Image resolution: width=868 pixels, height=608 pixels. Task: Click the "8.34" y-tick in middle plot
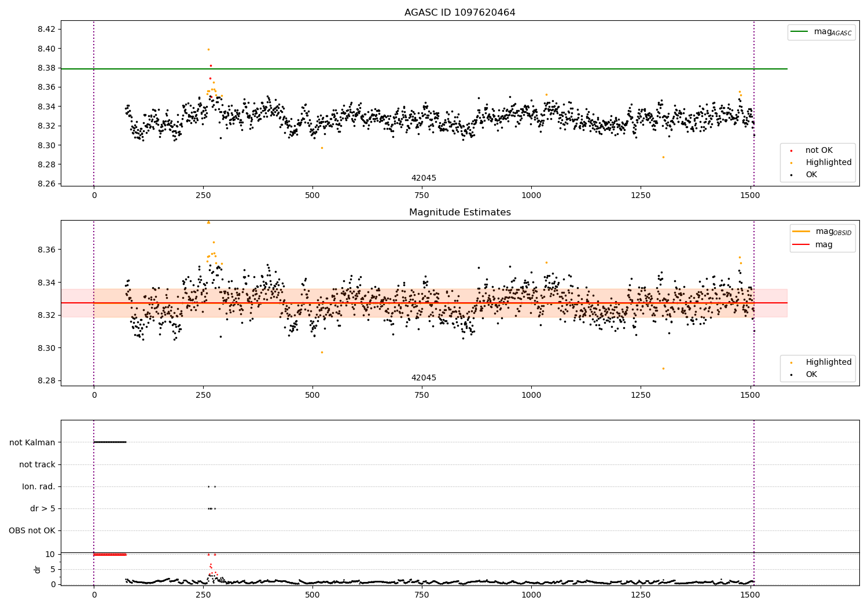tap(46, 283)
